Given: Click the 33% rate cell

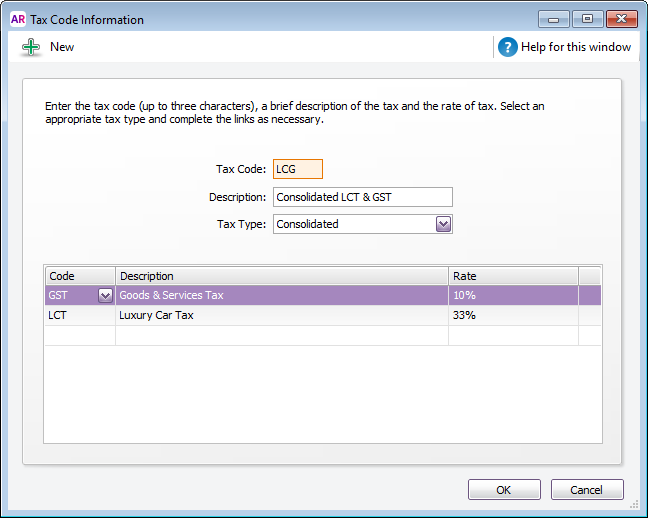Looking at the screenshot, I should 512,315.
